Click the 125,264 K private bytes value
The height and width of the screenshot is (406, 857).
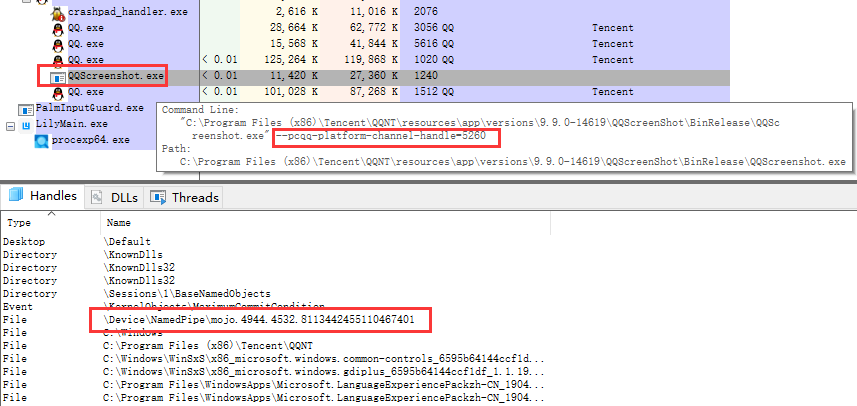pos(291,60)
